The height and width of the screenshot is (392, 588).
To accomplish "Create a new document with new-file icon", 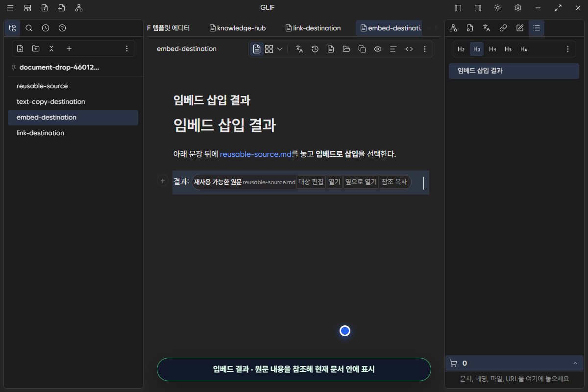I will coord(20,49).
